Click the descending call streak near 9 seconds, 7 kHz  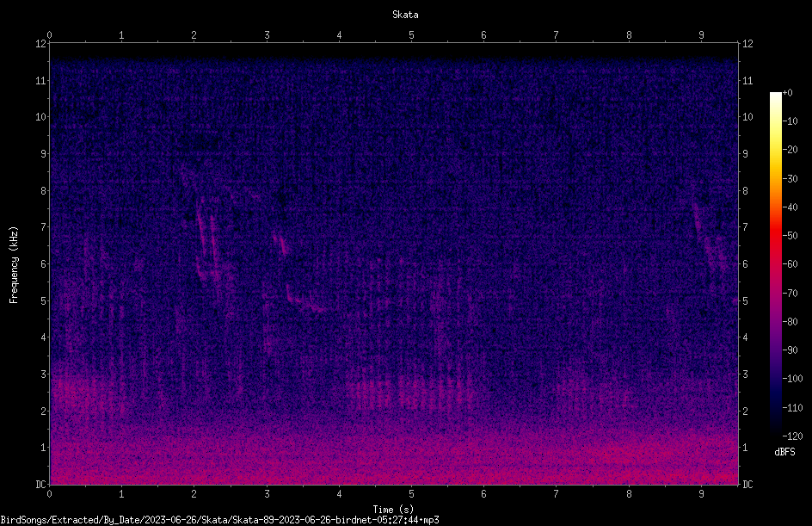(x=698, y=220)
